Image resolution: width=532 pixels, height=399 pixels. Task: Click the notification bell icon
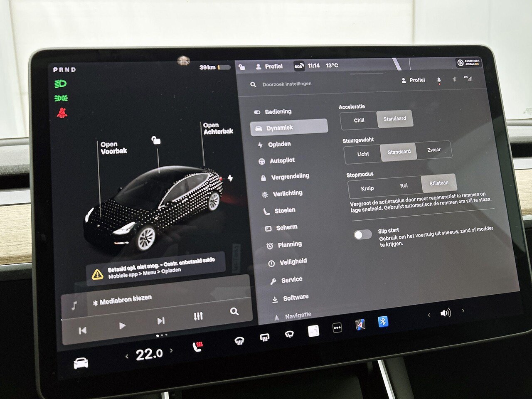439,79
